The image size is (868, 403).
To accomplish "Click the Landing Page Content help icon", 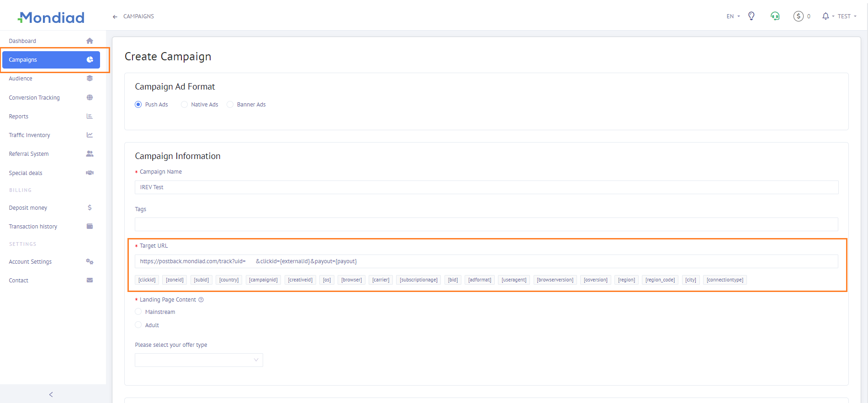I will pos(201,300).
